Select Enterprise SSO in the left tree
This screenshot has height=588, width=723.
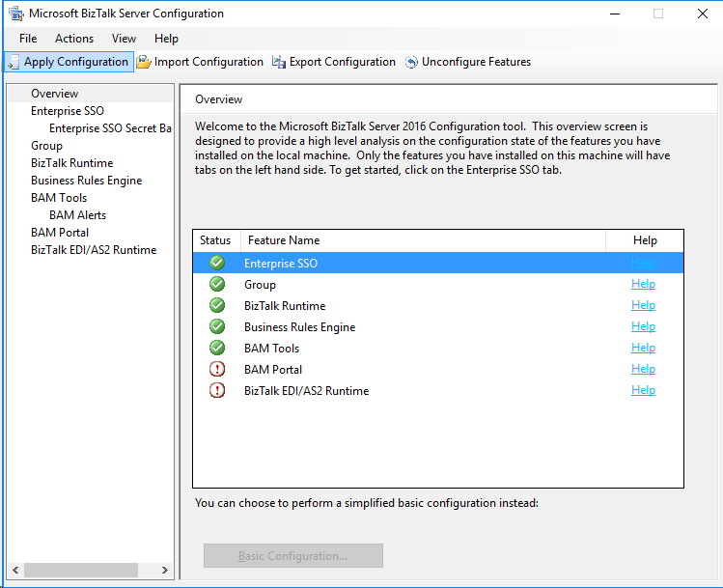(68, 111)
